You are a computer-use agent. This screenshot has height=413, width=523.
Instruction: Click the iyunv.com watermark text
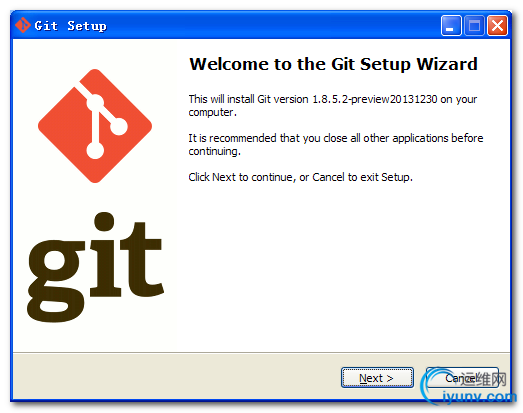pos(480,397)
